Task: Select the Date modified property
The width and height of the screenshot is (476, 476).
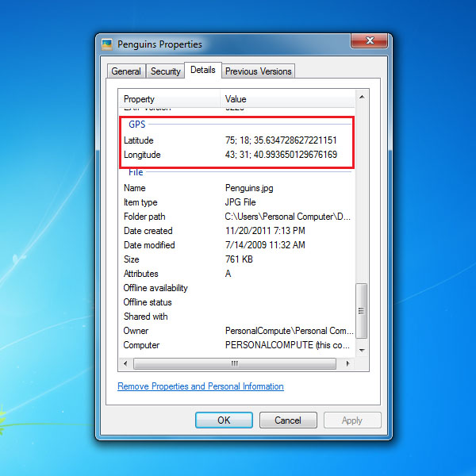Action: [149, 245]
